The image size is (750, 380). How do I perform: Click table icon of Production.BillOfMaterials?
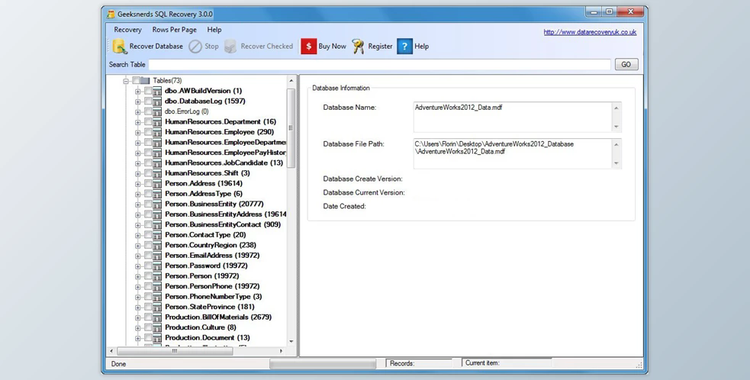(157, 317)
